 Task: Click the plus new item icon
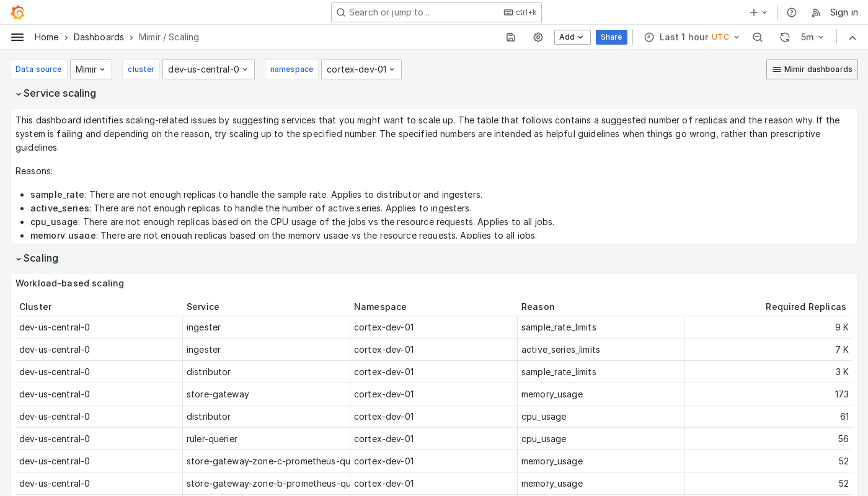(x=758, y=12)
